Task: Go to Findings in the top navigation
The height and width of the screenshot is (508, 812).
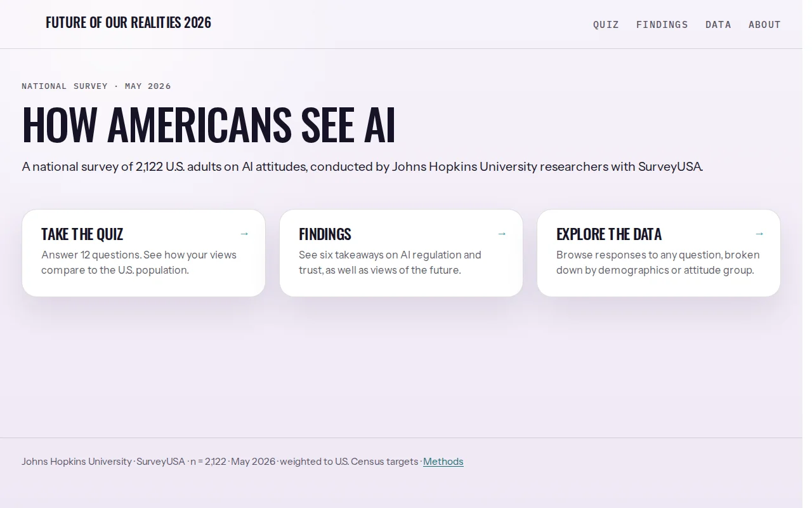Action: point(662,25)
